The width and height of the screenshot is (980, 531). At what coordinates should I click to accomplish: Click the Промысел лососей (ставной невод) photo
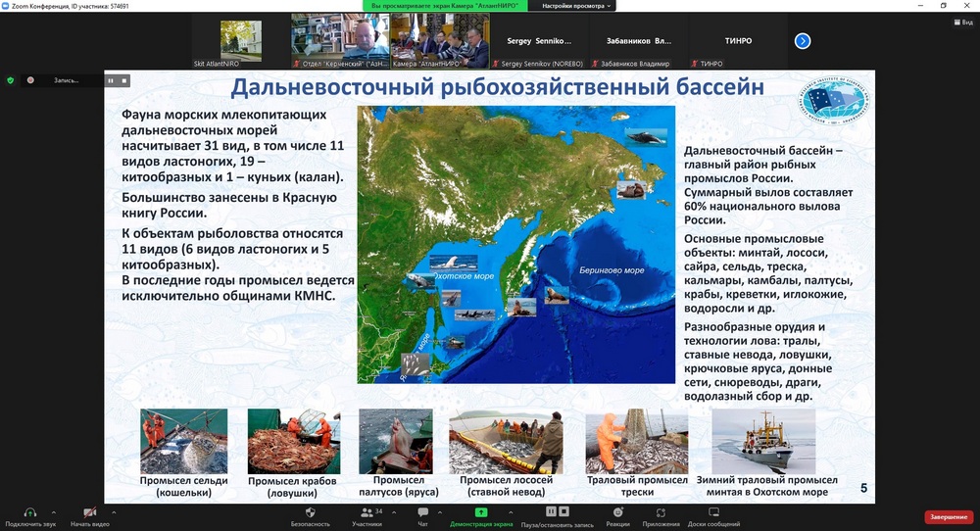506,441
